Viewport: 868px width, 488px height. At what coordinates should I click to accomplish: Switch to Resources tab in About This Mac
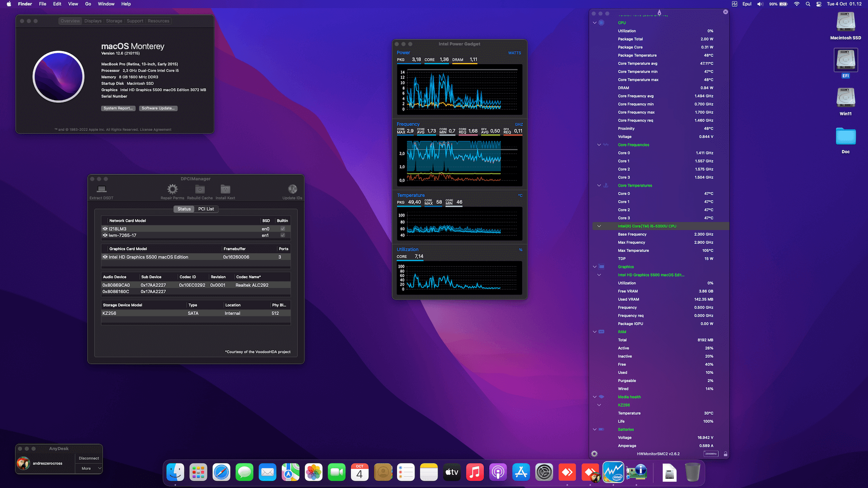tap(158, 21)
